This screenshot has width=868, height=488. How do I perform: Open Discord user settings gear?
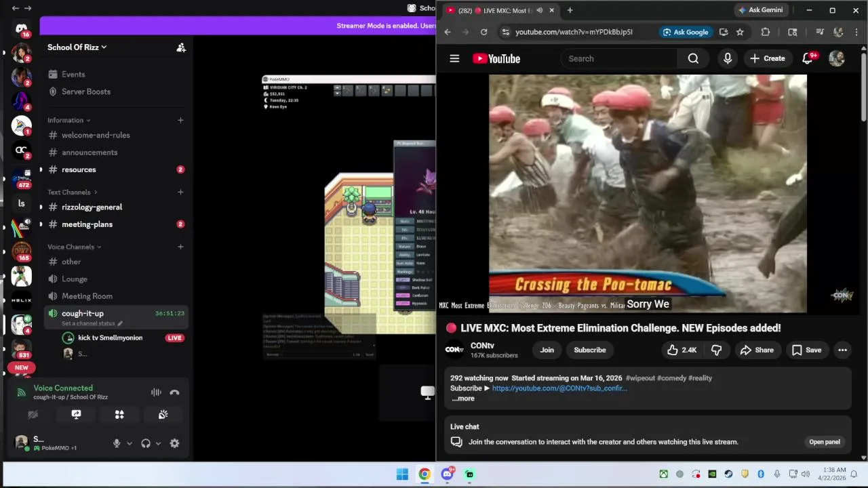coord(174,443)
